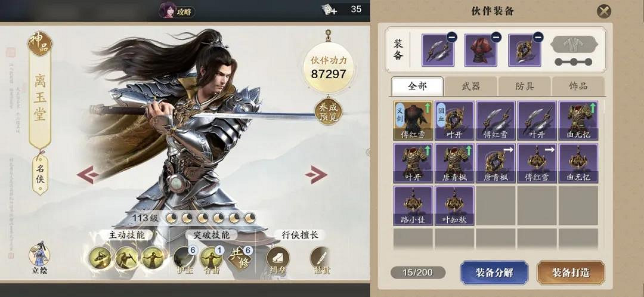The height and width of the screenshot is (297, 644).
Task: Click the 装备打造 button
Action: click(x=571, y=273)
